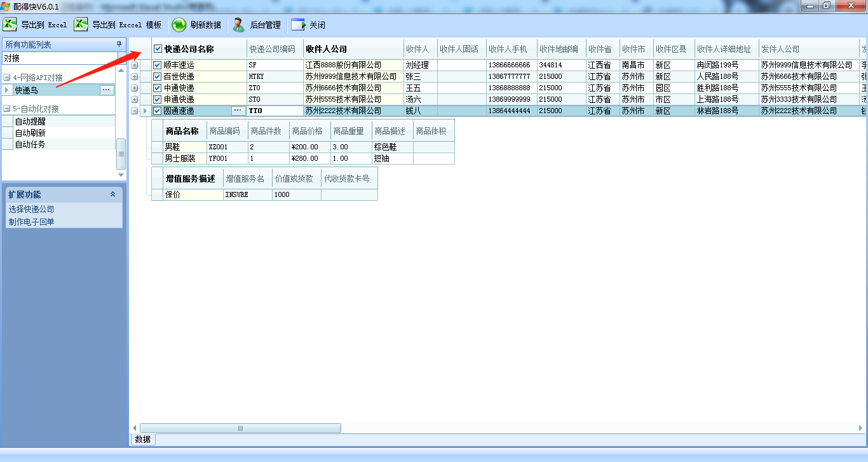Click the 收件地邮编 column header
This screenshot has width=868, height=462.
pyautogui.click(x=561, y=49)
